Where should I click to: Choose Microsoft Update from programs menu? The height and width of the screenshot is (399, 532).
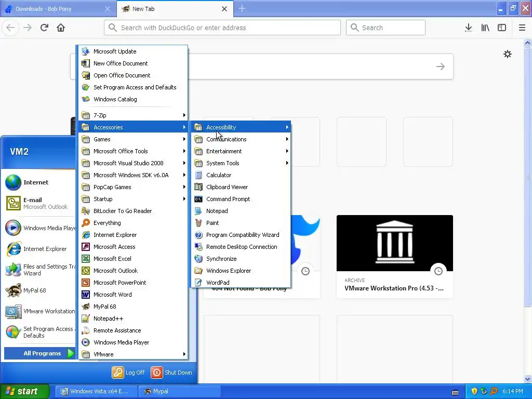coord(133,51)
